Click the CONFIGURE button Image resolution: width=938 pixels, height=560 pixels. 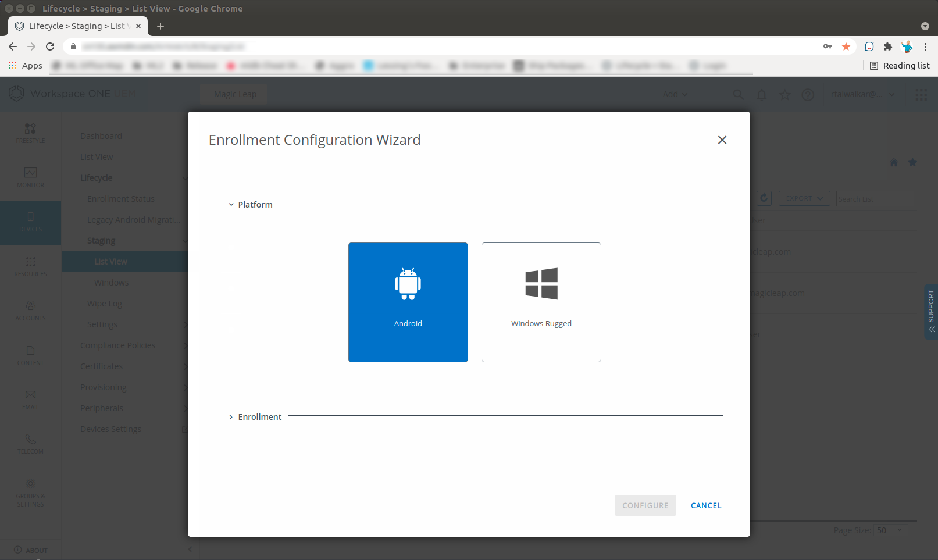pos(645,505)
